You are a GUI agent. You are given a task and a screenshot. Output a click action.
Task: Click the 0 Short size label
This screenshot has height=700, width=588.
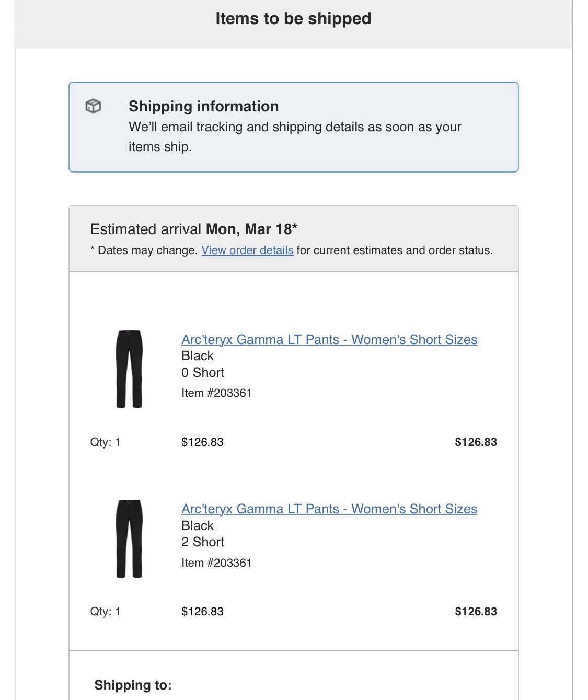coord(203,372)
